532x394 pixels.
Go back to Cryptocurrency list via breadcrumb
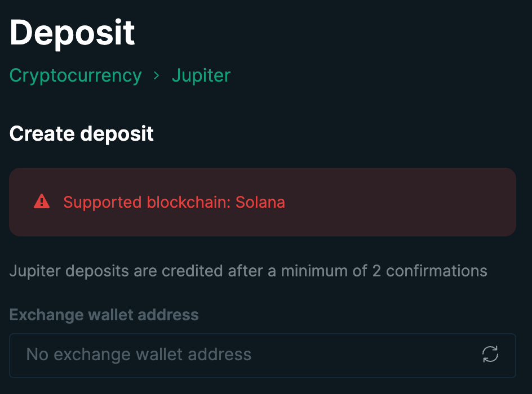point(76,75)
